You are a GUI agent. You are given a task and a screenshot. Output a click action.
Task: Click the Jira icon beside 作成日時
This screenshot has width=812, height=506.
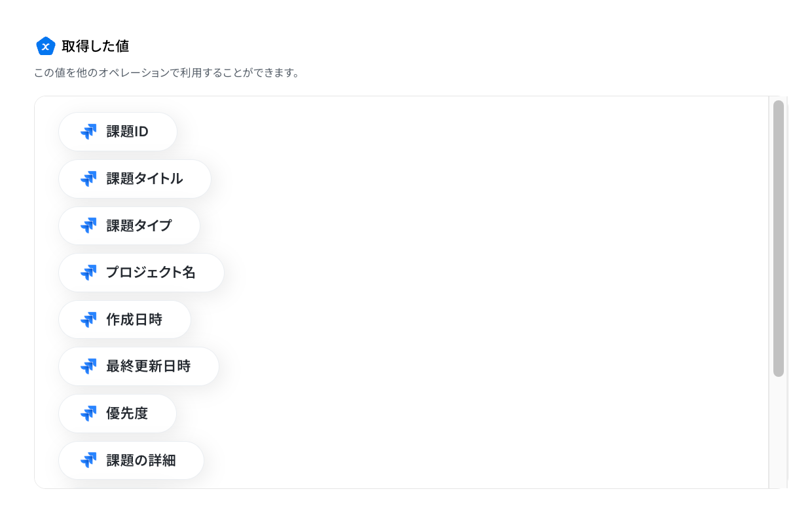88,320
